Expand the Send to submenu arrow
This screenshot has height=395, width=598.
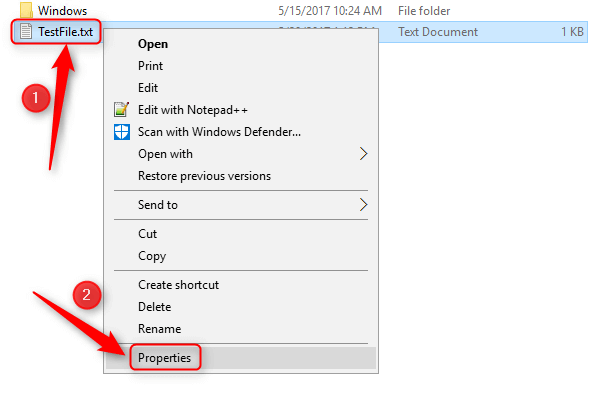363,205
